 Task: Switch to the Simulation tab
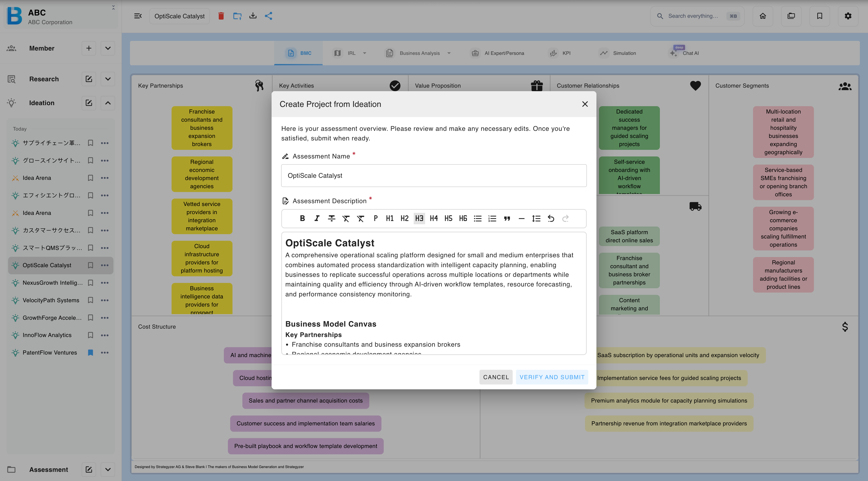(x=618, y=53)
